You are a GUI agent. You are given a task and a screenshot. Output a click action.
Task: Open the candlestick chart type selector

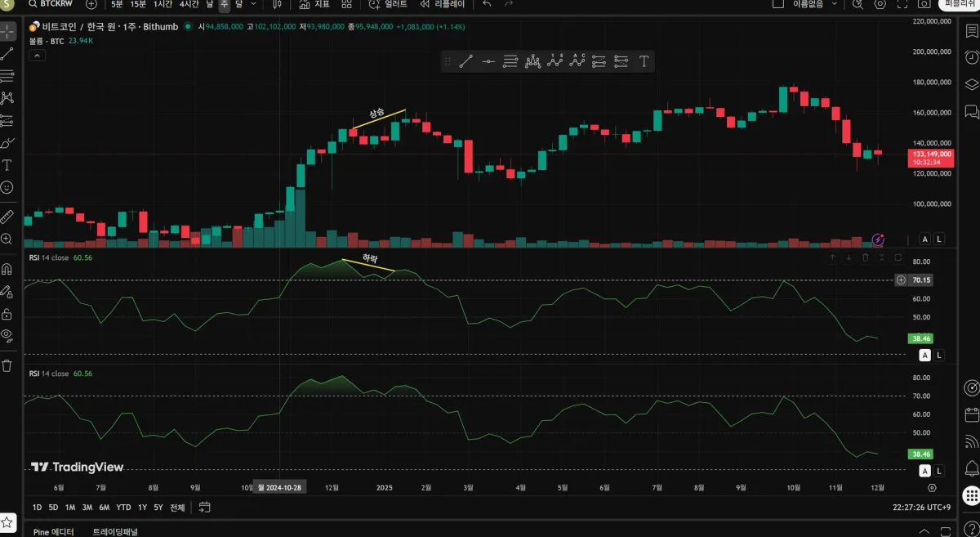[277, 4]
